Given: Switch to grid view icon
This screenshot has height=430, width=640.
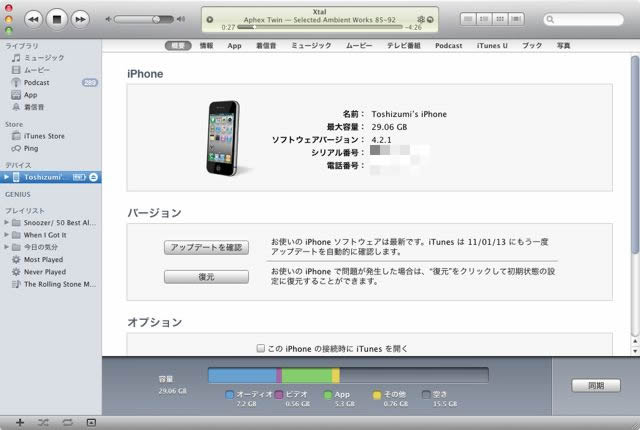Looking at the screenshot, I should pos(500,19).
